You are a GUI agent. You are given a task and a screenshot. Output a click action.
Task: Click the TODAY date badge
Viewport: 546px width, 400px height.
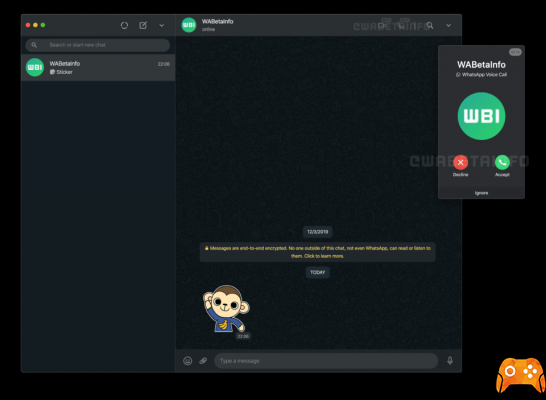318,272
